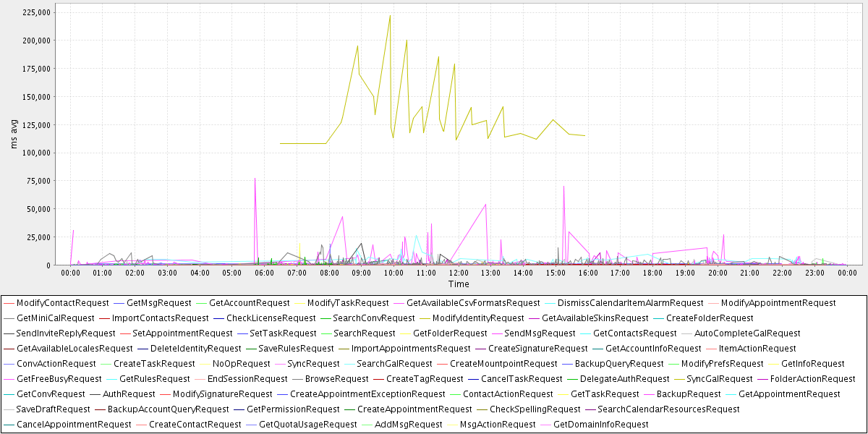
Task: Select the 20:00 tick label on time axis
Action: click(718, 273)
